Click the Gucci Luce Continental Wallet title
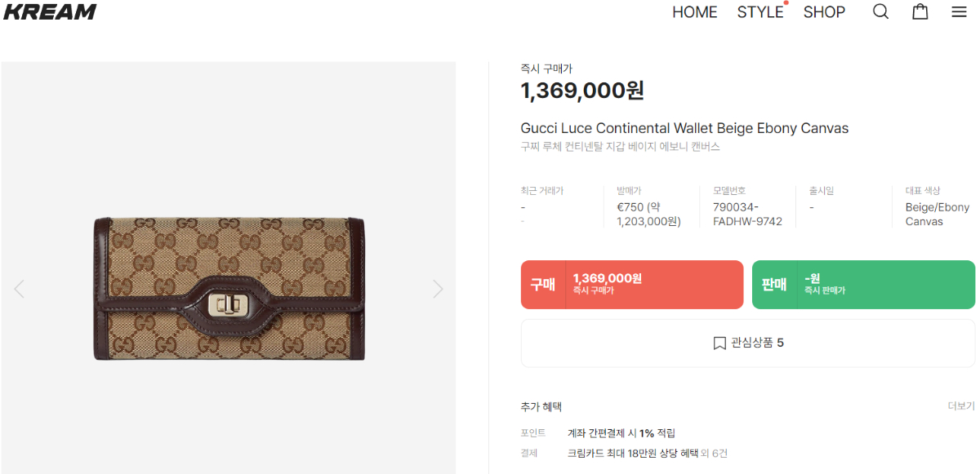Image resolution: width=980 pixels, height=474 pixels. point(684,128)
